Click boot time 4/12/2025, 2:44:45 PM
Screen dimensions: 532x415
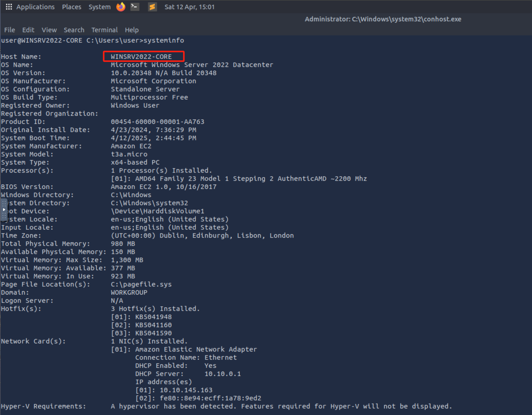click(x=153, y=138)
